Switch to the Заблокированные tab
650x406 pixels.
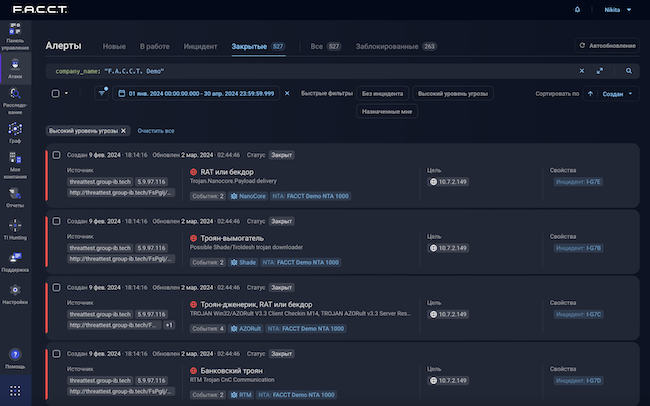(x=396, y=46)
